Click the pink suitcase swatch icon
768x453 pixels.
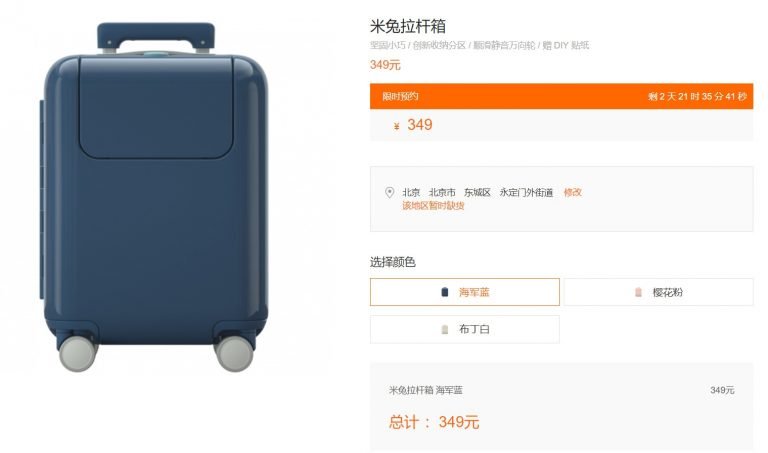tap(638, 292)
